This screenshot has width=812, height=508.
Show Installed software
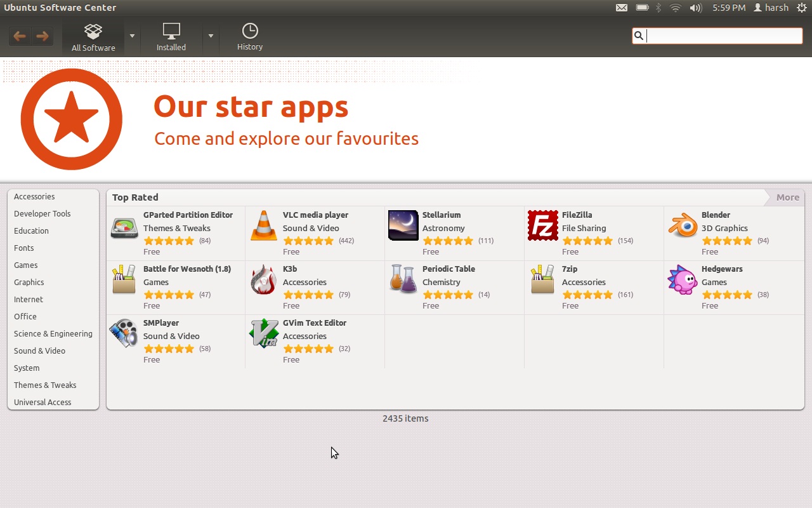point(171,37)
